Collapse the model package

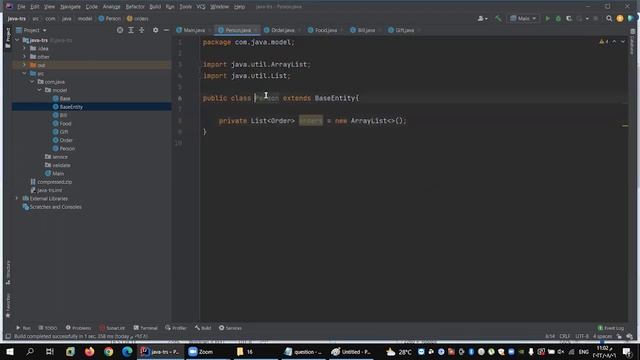point(40,90)
